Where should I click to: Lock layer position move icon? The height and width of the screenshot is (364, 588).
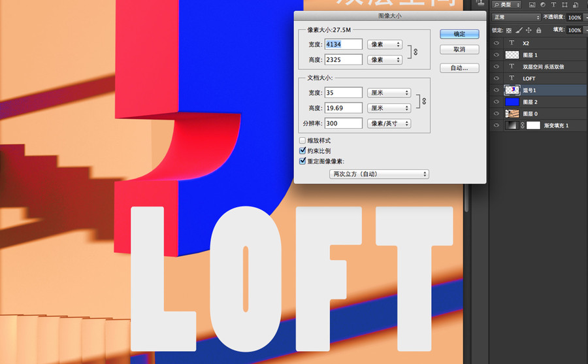click(x=529, y=30)
